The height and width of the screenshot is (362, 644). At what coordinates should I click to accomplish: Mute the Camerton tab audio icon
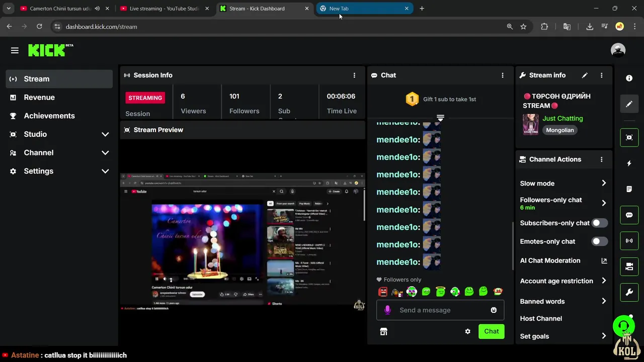97,9
